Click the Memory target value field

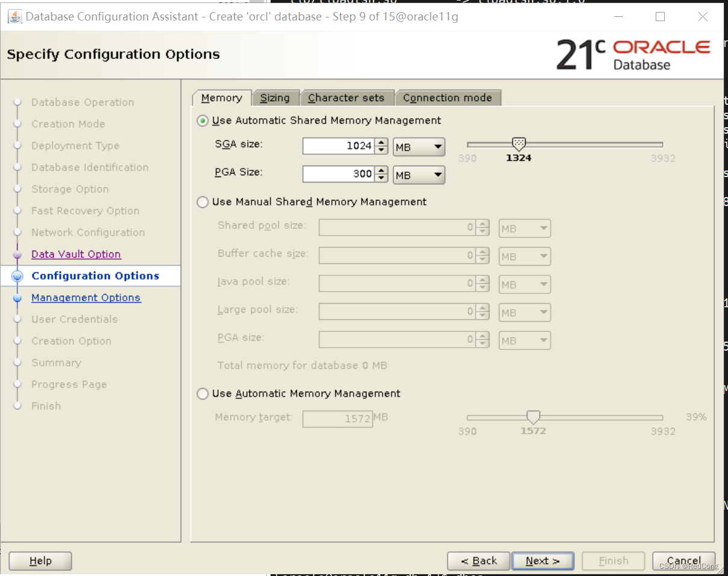tap(337, 418)
